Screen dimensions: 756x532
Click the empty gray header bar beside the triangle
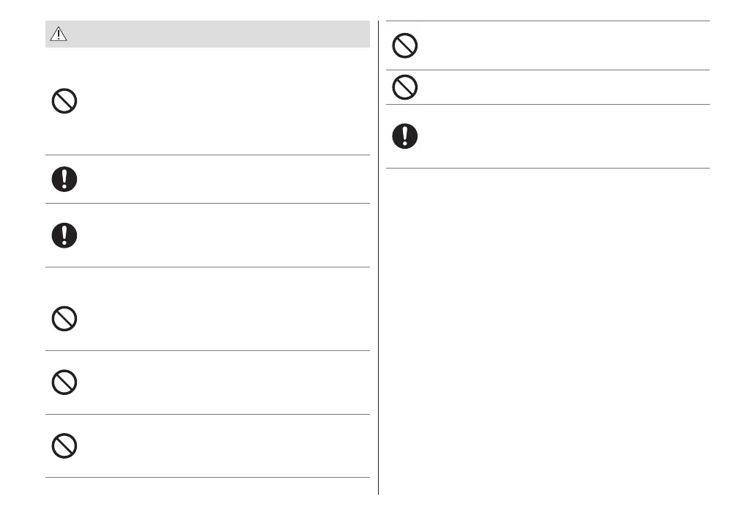(220, 34)
